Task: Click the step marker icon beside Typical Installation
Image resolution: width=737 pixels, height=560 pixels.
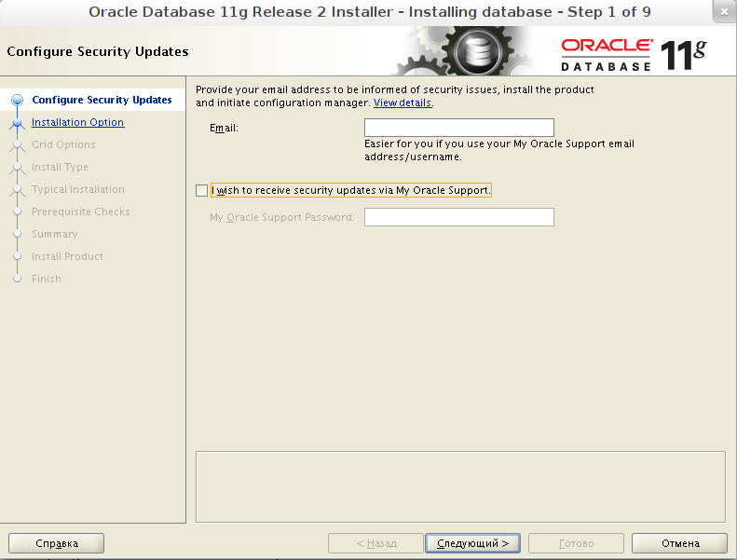Action: pos(18,190)
